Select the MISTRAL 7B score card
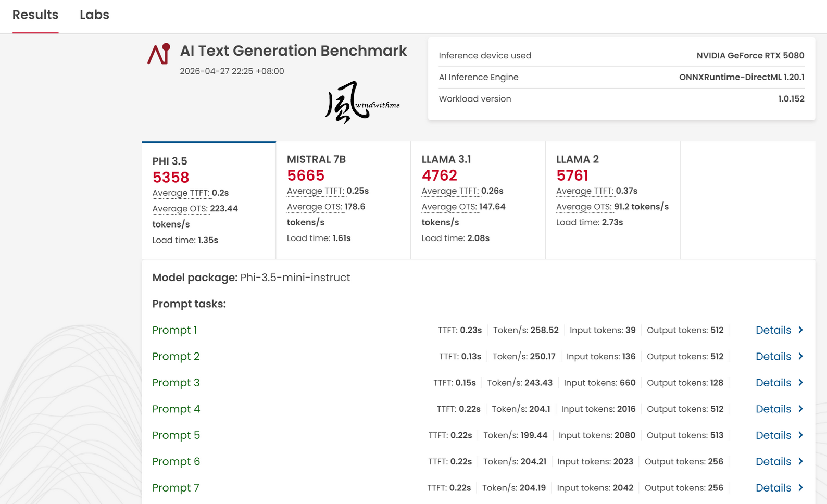 click(343, 200)
